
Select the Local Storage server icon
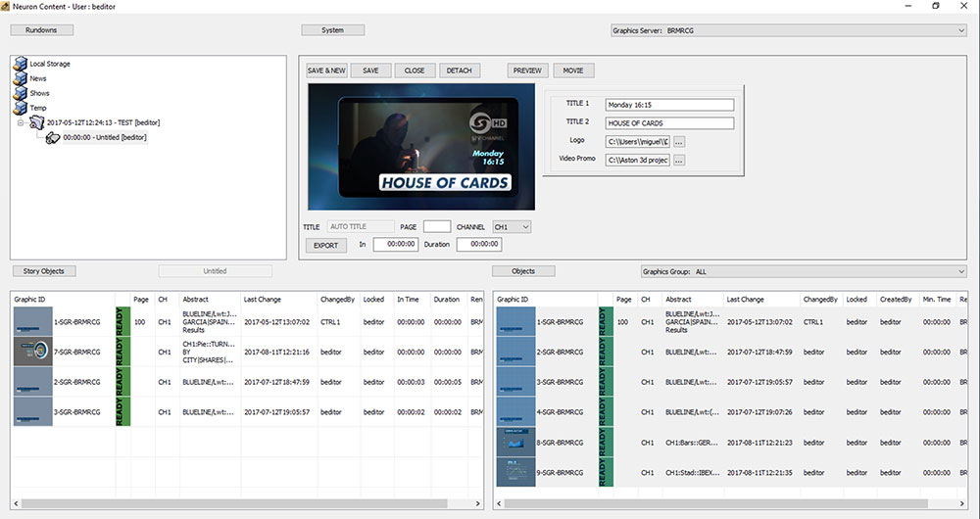(21, 64)
